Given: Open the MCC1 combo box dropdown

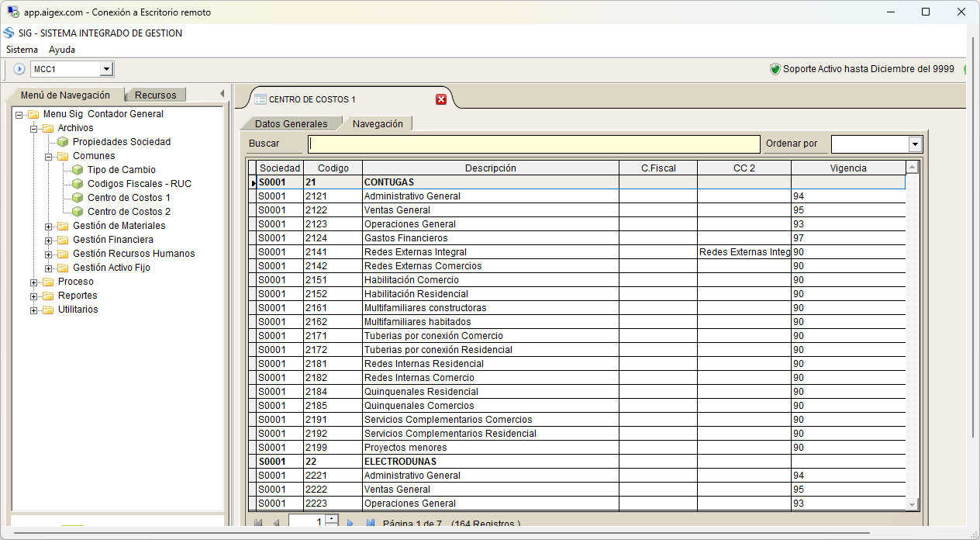Looking at the screenshot, I should 107,69.
